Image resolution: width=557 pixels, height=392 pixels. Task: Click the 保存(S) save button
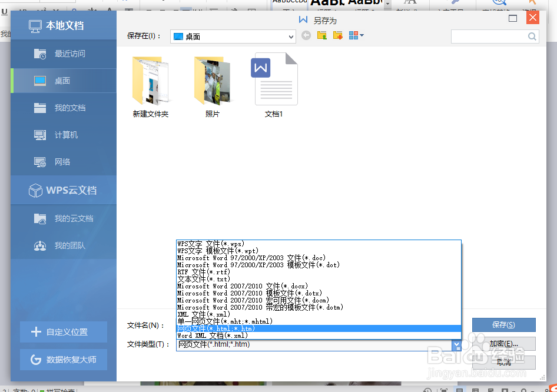pyautogui.click(x=504, y=325)
